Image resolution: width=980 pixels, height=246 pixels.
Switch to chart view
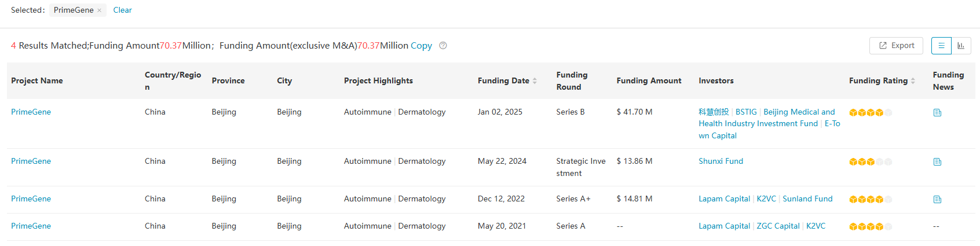[961, 46]
